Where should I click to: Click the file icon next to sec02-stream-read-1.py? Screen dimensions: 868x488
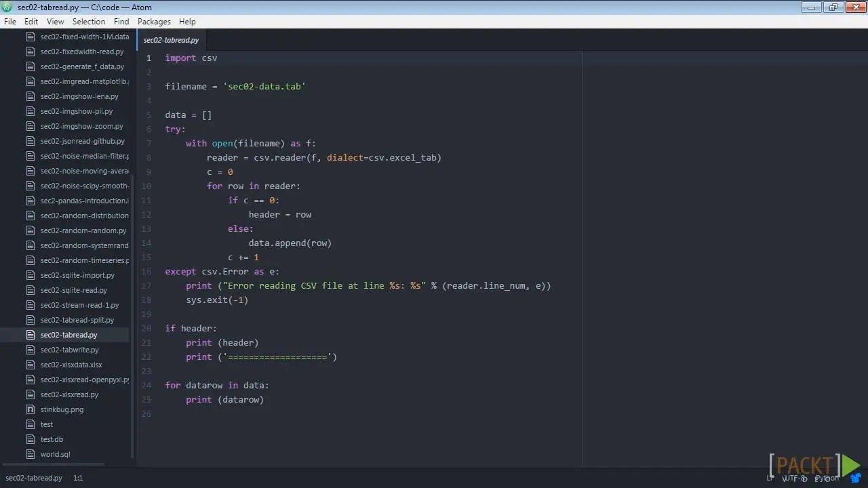coord(30,305)
